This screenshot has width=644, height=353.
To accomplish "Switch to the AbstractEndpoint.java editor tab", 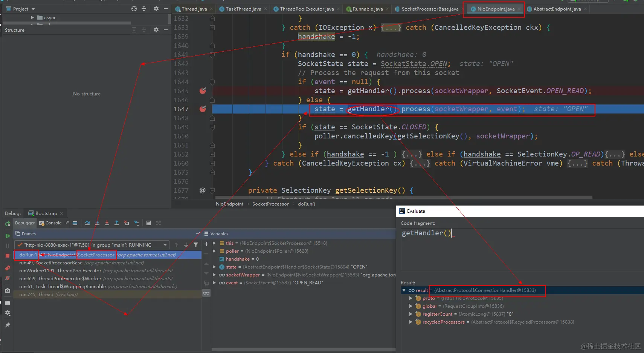I will click(557, 9).
